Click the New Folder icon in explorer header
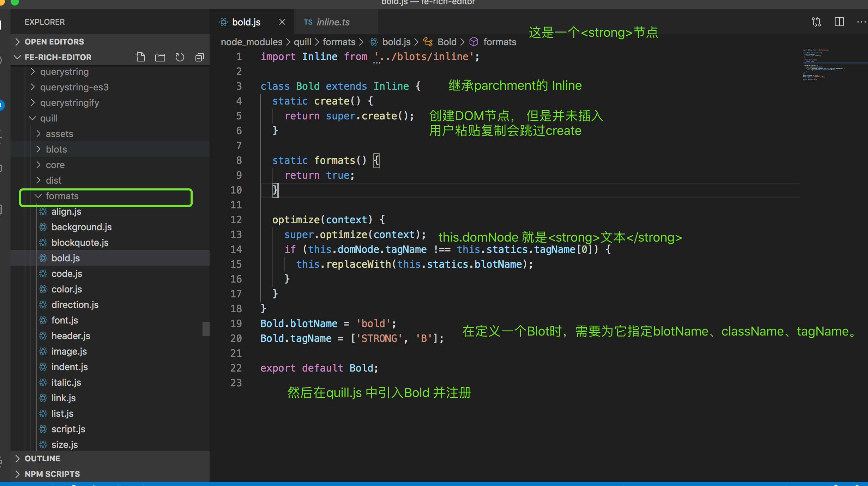The height and width of the screenshot is (486, 868). pyautogui.click(x=160, y=57)
